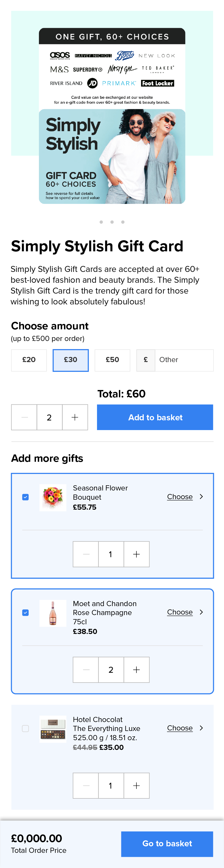Viewport: 224px width, 868px height.
Task: Go to the second image carousel dot
Action: point(112,222)
